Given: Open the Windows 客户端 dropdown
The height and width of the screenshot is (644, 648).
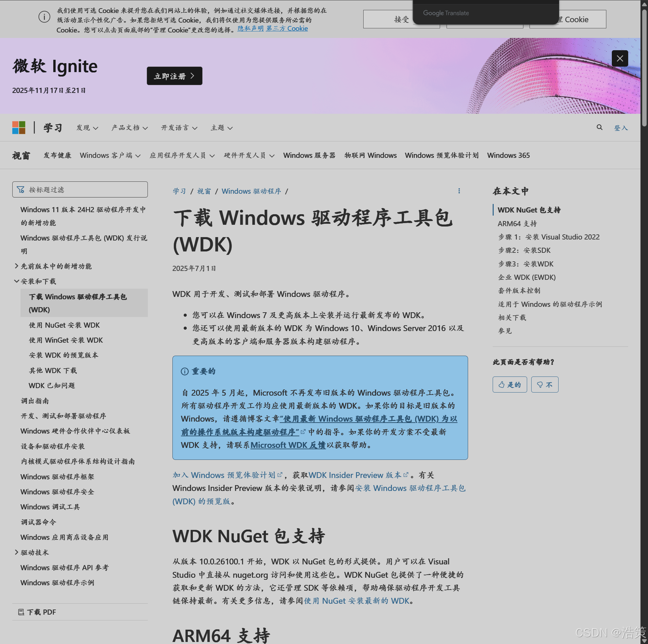Looking at the screenshot, I should (110, 155).
